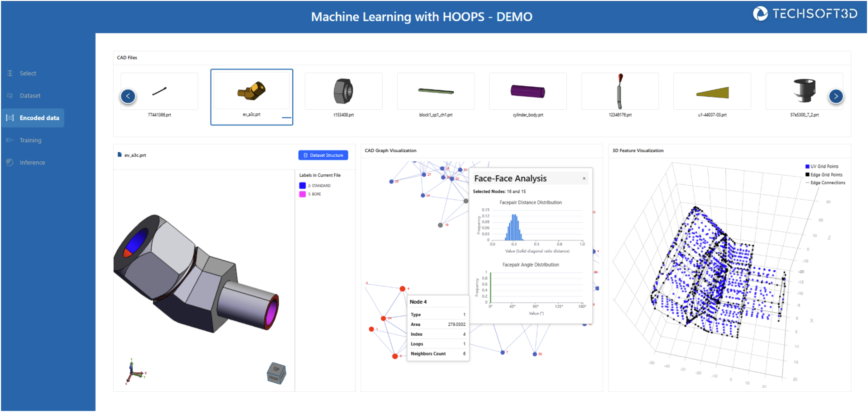Close the Face-Face Analysis popup
This screenshot has height=412, width=868.
584,178
